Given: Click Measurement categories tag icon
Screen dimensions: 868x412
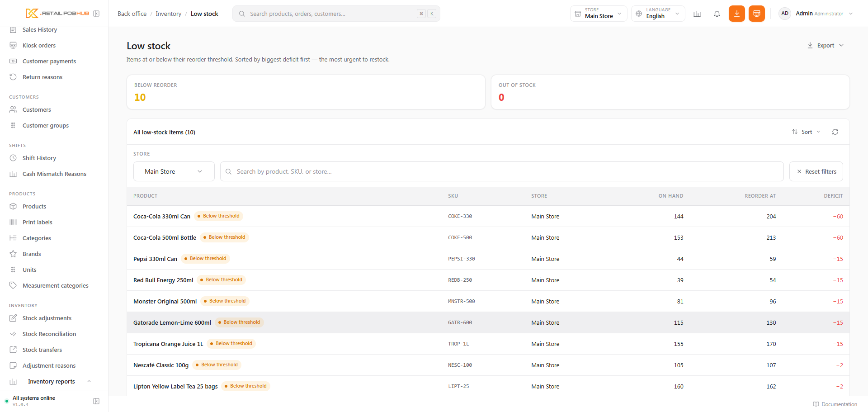Looking at the screenshot, I should tap(13, 286).
